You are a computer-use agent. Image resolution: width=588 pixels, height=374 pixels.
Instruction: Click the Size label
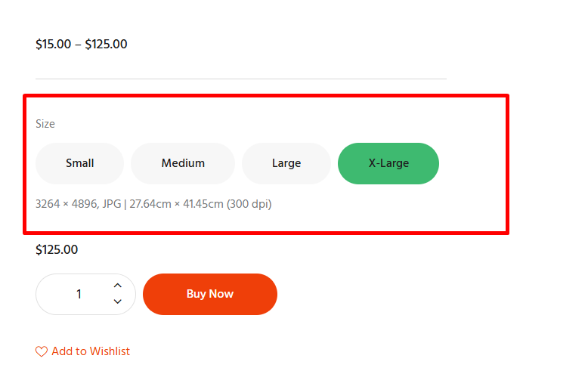tap(45, 124)
